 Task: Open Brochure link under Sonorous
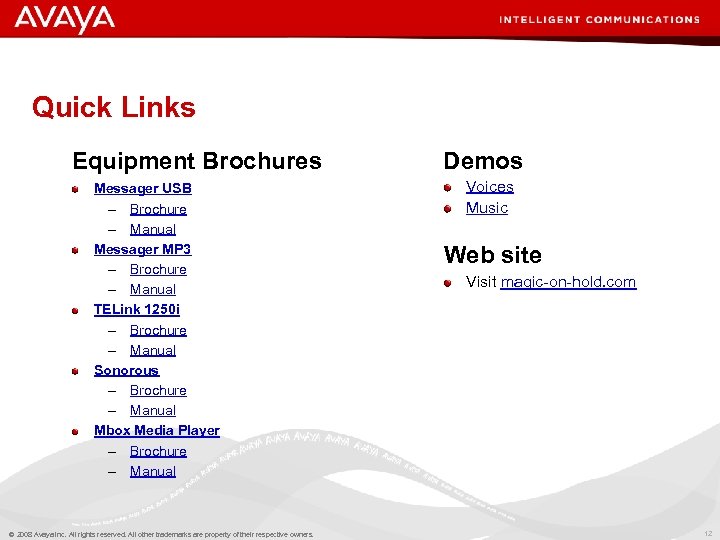[158, 390]
